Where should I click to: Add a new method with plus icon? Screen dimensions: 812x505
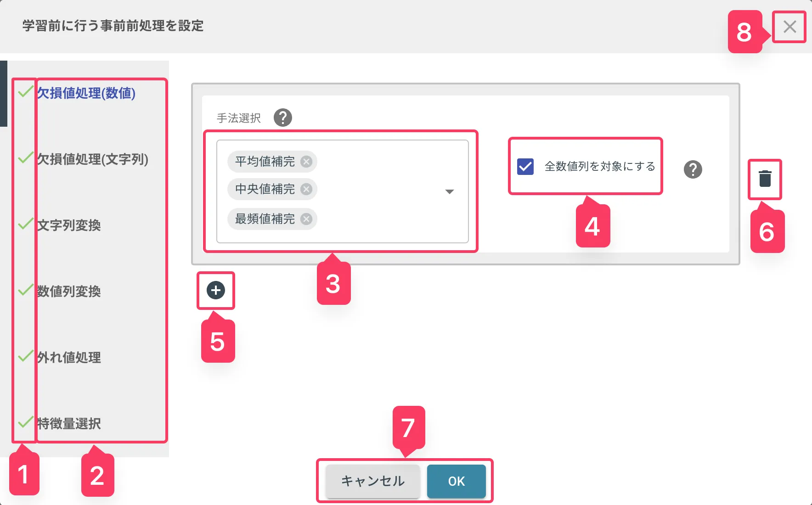(x=216, y=290)
